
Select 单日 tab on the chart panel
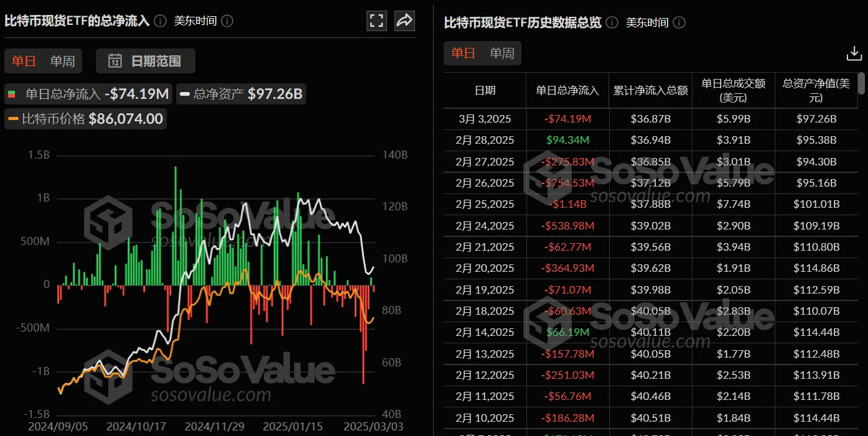click(x=23, y=61)
